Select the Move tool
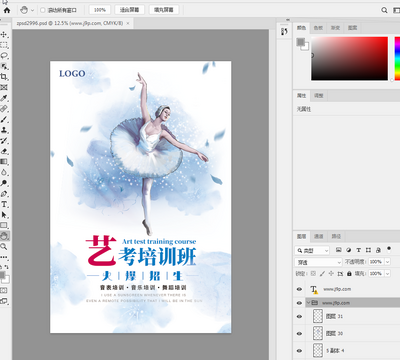 coord(4,34)
